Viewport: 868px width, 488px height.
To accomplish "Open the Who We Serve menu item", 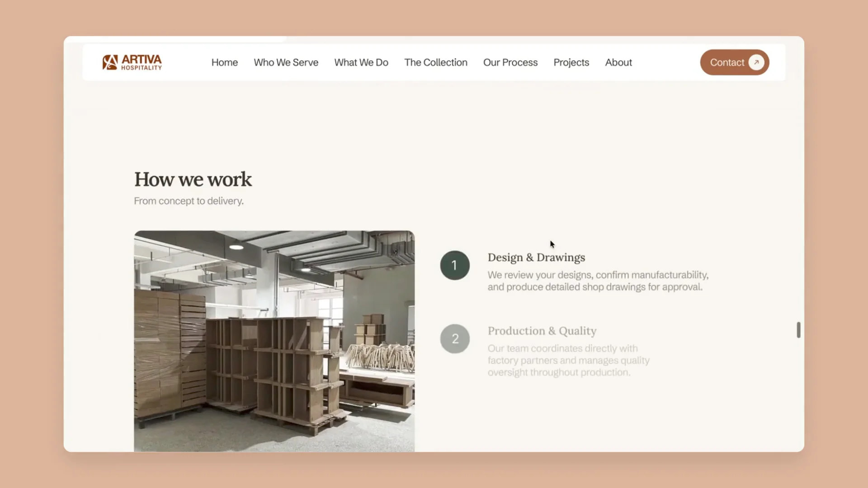I will coord(286,62).
